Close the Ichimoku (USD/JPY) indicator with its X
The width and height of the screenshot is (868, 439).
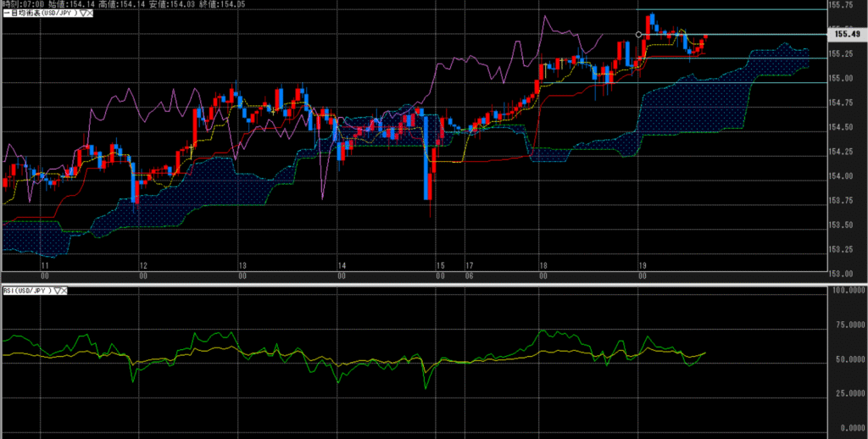[x=89, y=14]
